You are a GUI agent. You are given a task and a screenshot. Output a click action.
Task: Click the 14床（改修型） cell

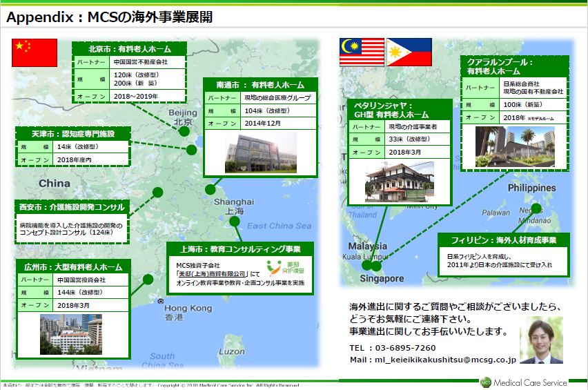(x=91, y=146)
